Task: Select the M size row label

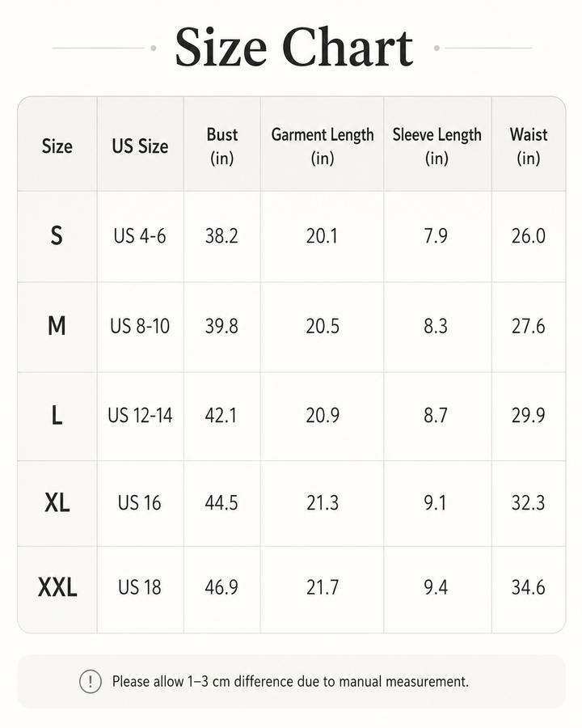Action: (x=57, y=326)
